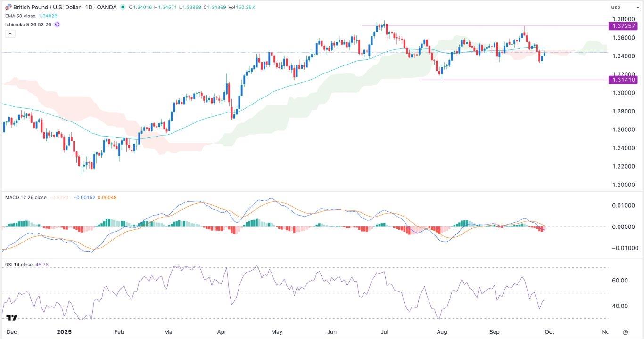Viewport: 644px width, 339px height.
Task: Select the Ichimoku 9 26 52 26 legend
Action: pos(28,24)
